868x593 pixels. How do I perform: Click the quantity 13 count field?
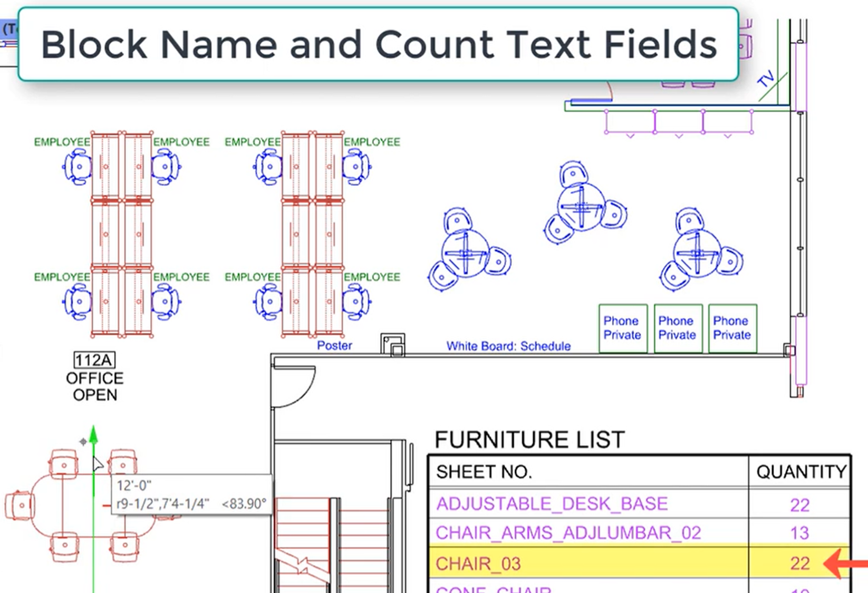(x=799, y=533)
